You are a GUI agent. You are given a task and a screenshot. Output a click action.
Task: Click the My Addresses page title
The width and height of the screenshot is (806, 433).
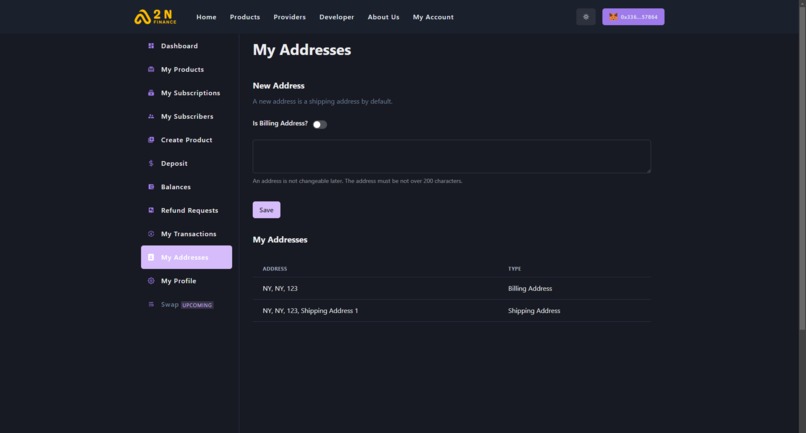click(302, 50)
